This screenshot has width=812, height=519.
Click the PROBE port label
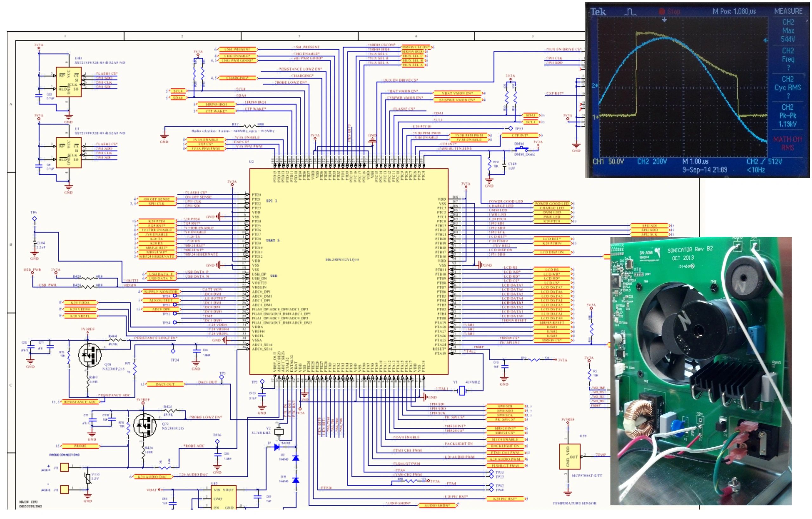[x=80, y=446]
